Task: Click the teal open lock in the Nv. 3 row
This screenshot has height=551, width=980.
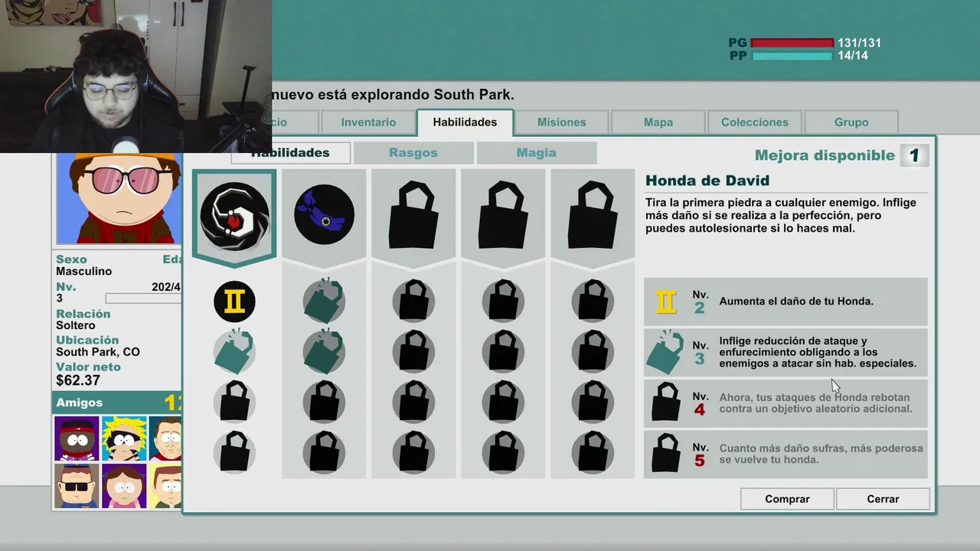Action: coord(665,352)
